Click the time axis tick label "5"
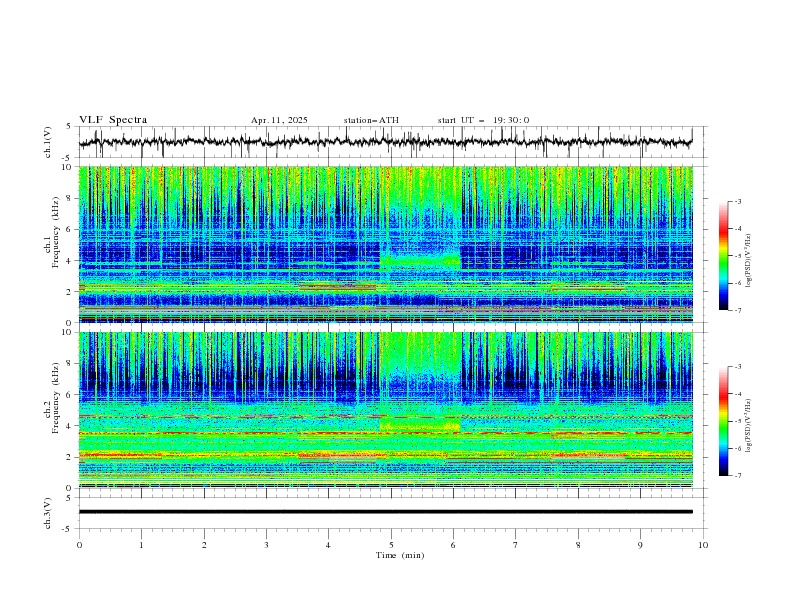 (x=391, y=545)
